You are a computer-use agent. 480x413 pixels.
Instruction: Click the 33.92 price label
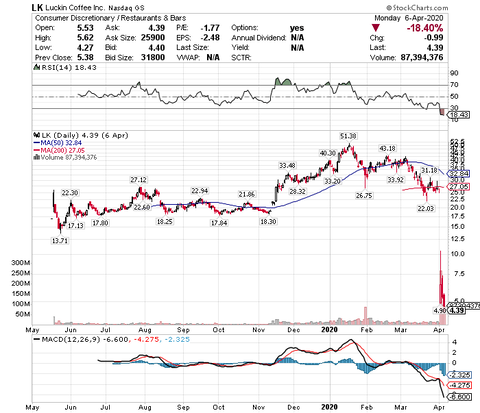tap(395, 180)
